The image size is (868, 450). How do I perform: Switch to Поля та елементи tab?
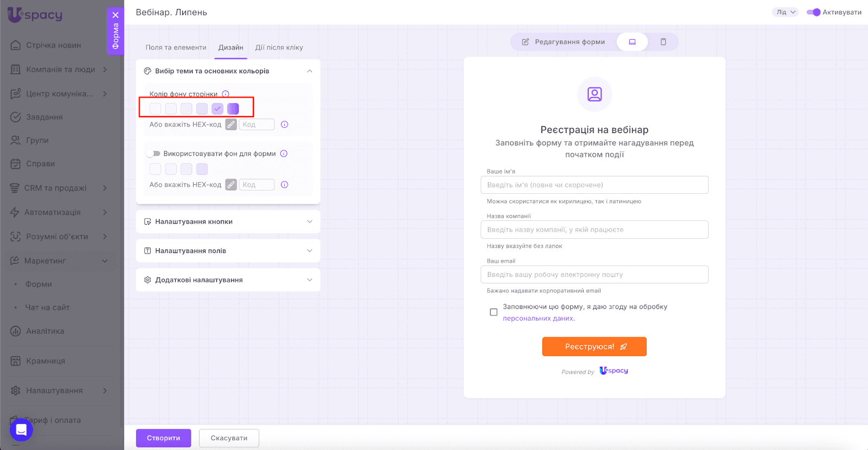pos(176,48)
